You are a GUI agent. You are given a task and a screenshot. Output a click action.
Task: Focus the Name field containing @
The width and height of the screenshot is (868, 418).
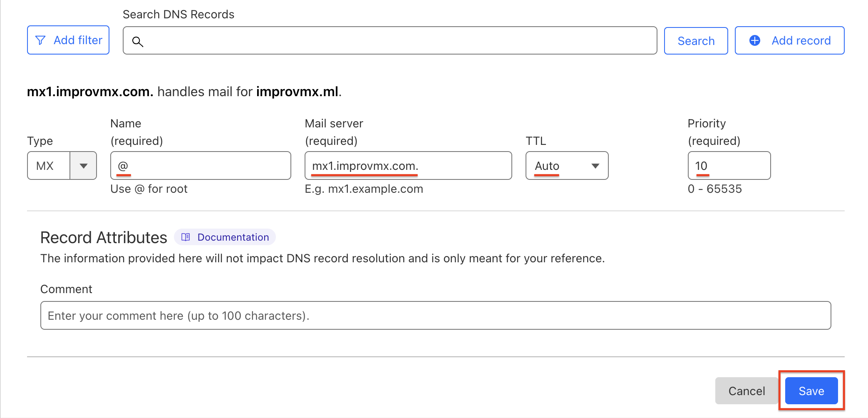201,166
